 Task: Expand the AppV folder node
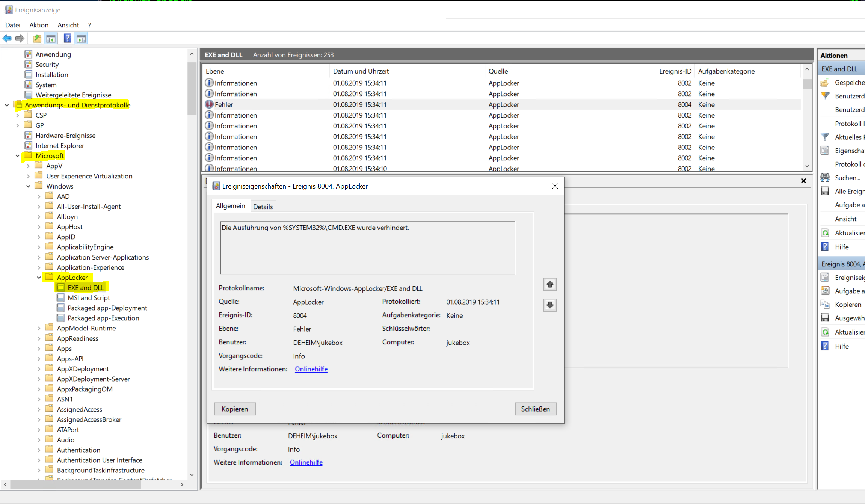coord(28,166)
